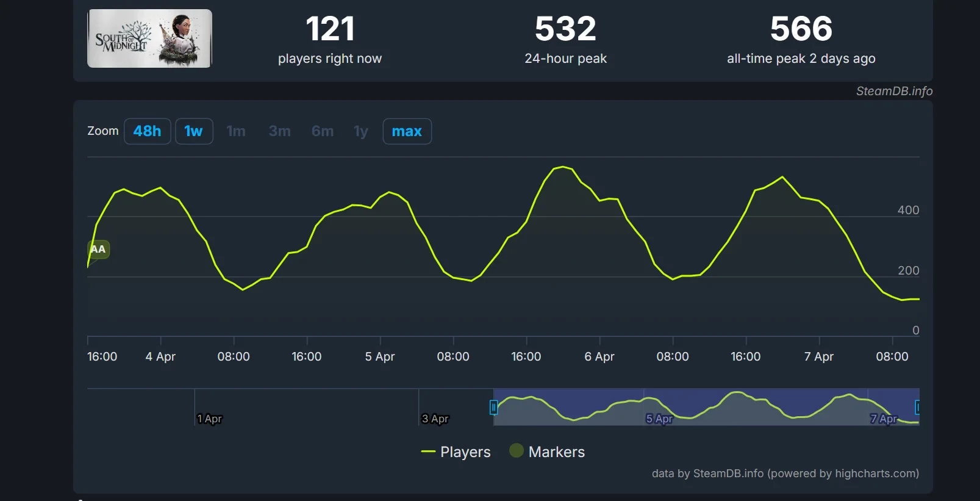Toggle the Markers series in legend
The width and height of the screenshot is (980, 501).
(x=556, y=452)
